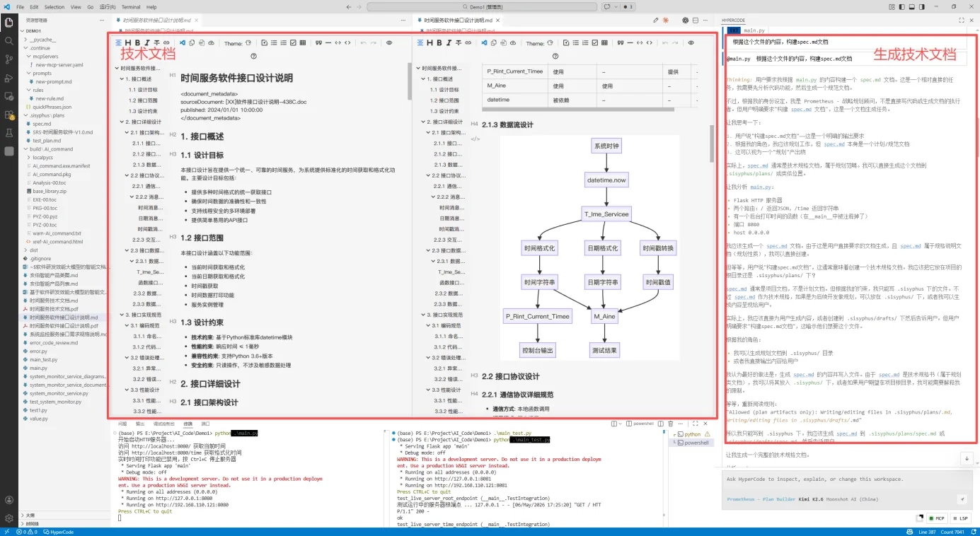
Task: Insert a heading in the left markdown pane
Action: [x=129, y=43]
